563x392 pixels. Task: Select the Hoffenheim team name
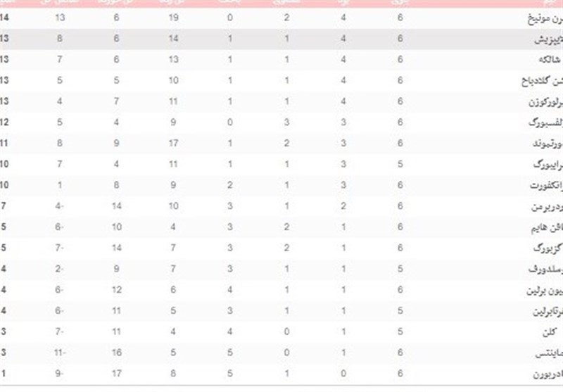[547, 227]
